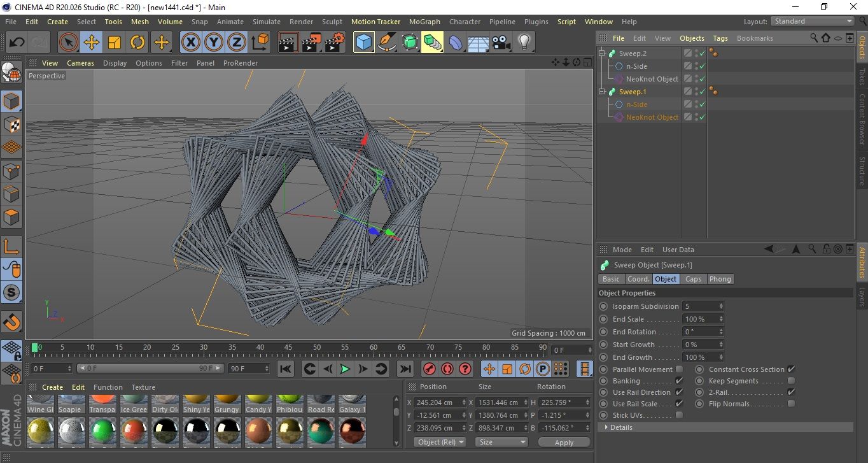Select NeoKnot Object under Sweep.2
The height and width of the screenshot is (463, 868).
pos(652,79)
